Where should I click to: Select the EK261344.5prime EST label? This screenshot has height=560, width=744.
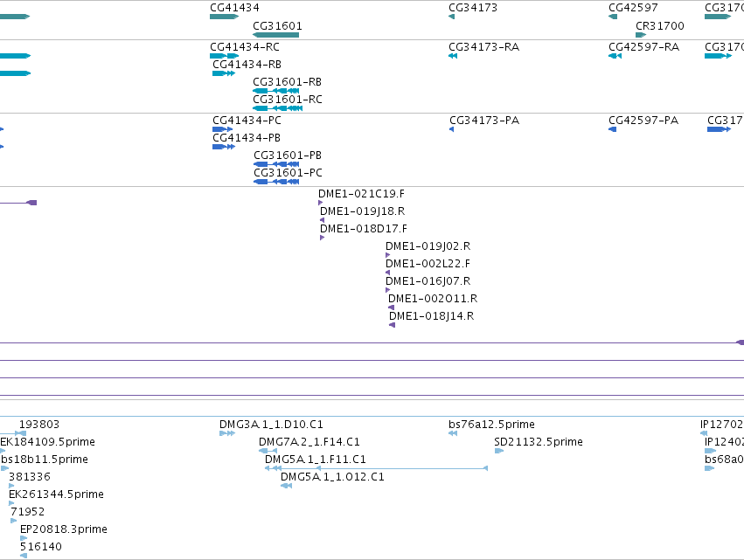click(56, 495)
